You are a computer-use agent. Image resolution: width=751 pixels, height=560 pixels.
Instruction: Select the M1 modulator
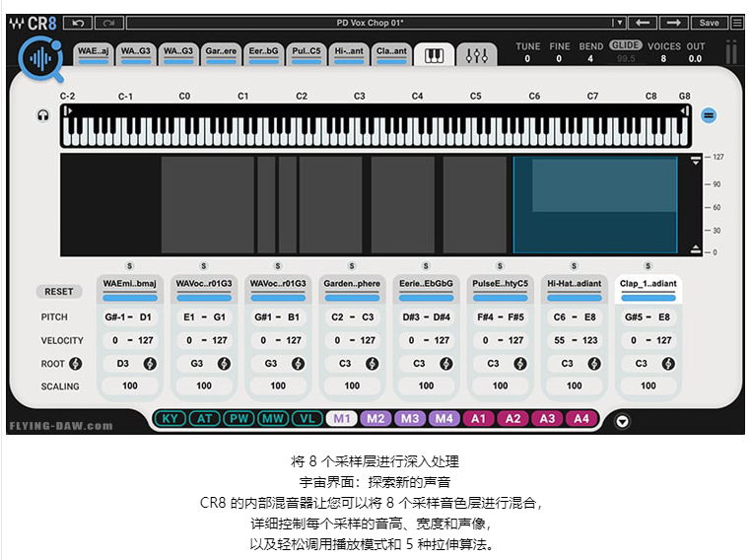point(341,419)
